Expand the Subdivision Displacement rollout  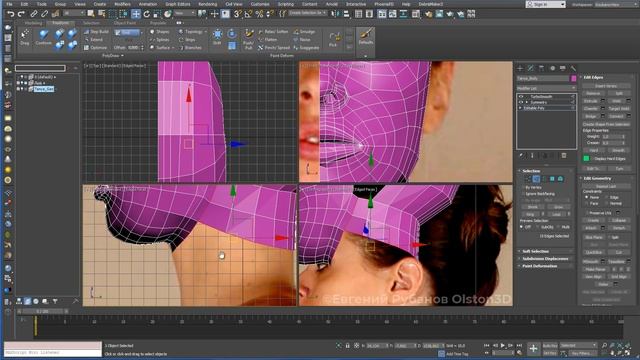click(546, 259)
